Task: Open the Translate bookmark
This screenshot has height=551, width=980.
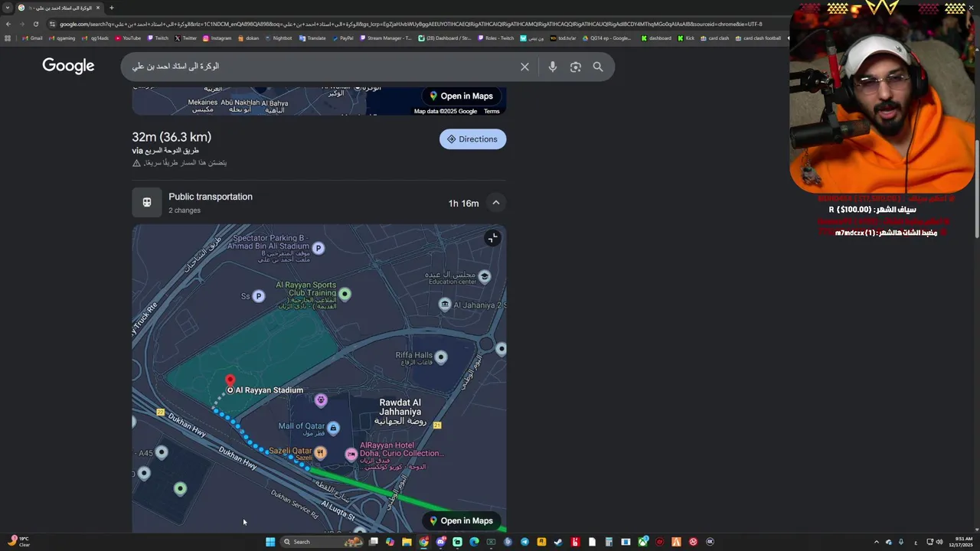Action: tap(312, 38)
